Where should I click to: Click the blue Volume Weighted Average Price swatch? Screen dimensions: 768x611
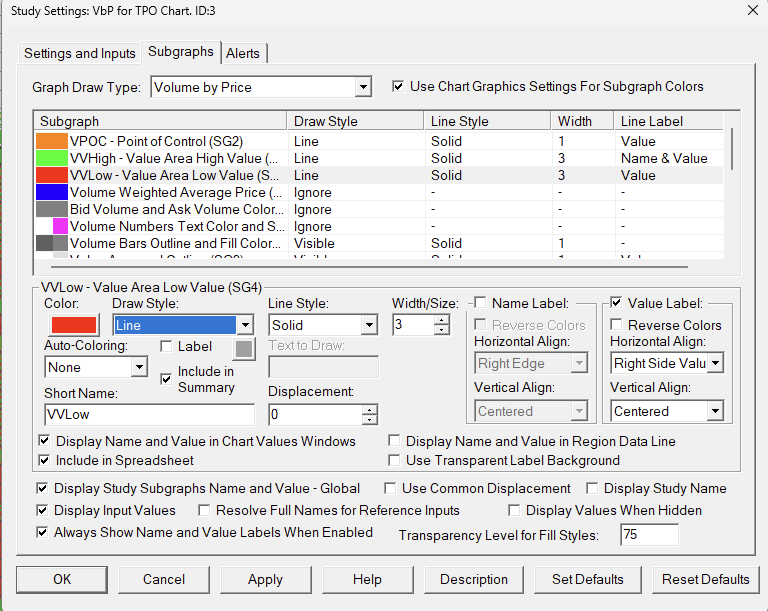(51, 192)
